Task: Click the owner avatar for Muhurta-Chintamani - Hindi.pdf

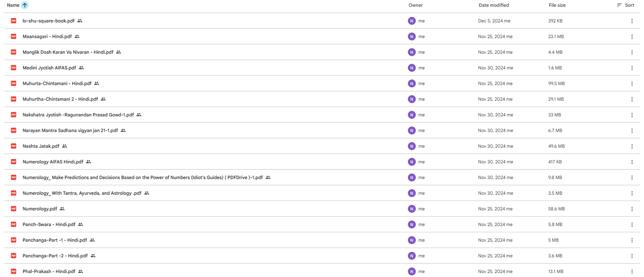Action: point(411,84)
